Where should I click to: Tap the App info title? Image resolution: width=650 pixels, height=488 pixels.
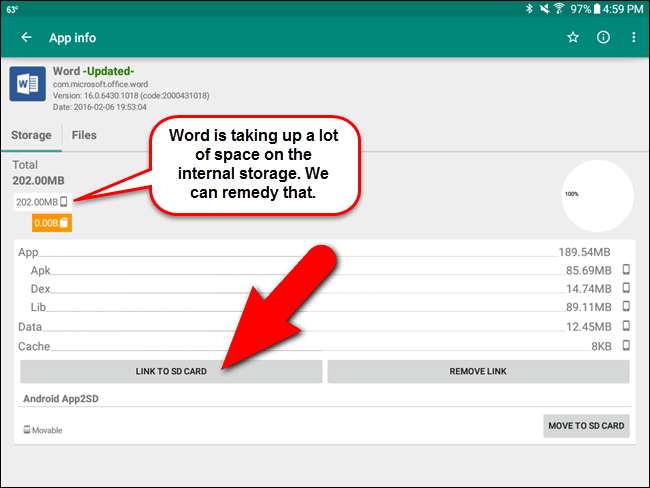click(x=73, y=38)
